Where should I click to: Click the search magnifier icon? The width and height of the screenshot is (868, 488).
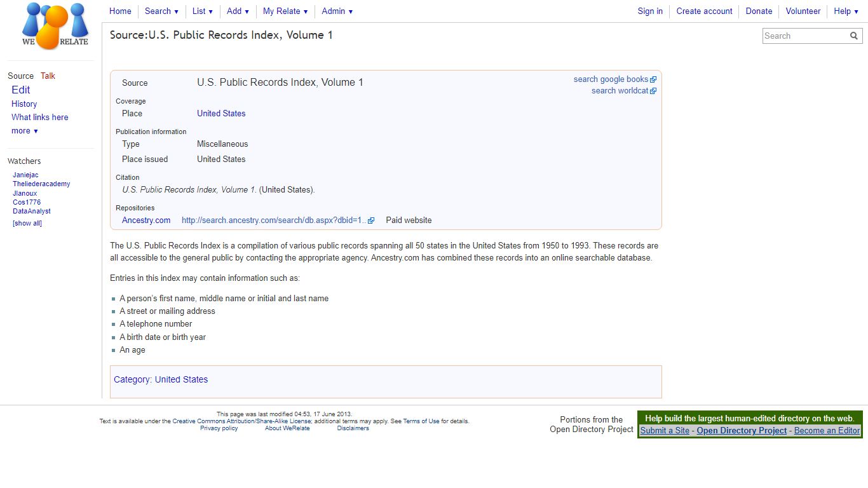click(x=854, y=36)
